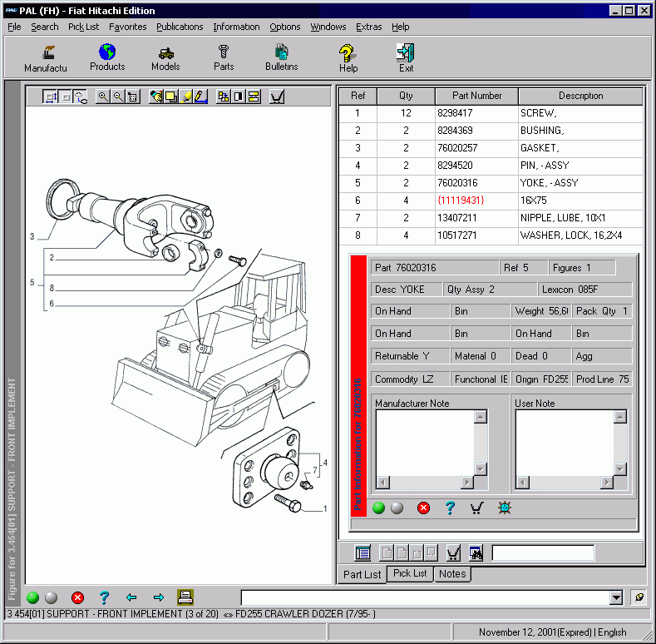This screenshot has height=644, width=656.
Task: Click the zoom area selection icon
Action: 133,97
